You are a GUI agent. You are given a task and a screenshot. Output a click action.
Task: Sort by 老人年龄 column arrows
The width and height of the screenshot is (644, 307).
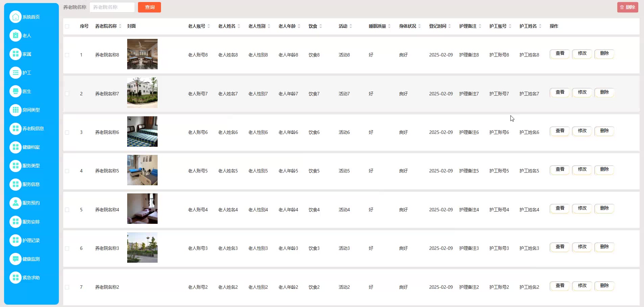click(299, 26)
